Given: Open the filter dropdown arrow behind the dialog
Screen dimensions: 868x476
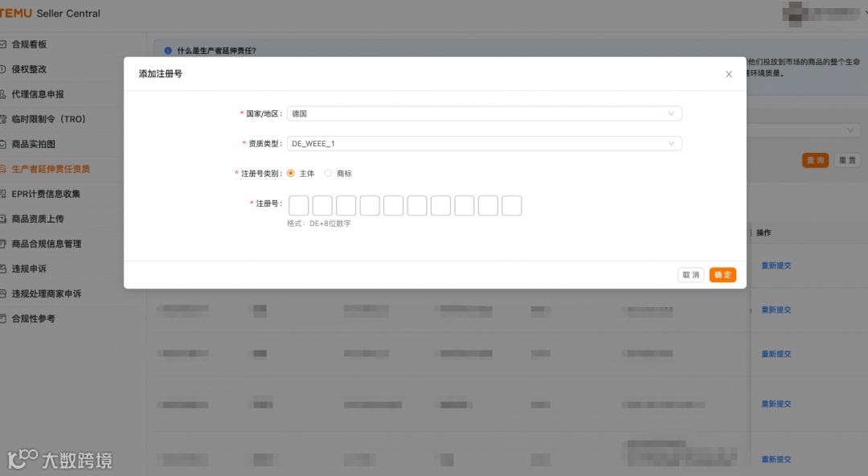Looking at the screenshot, I should pyautogui.click(x=850, y=130).
